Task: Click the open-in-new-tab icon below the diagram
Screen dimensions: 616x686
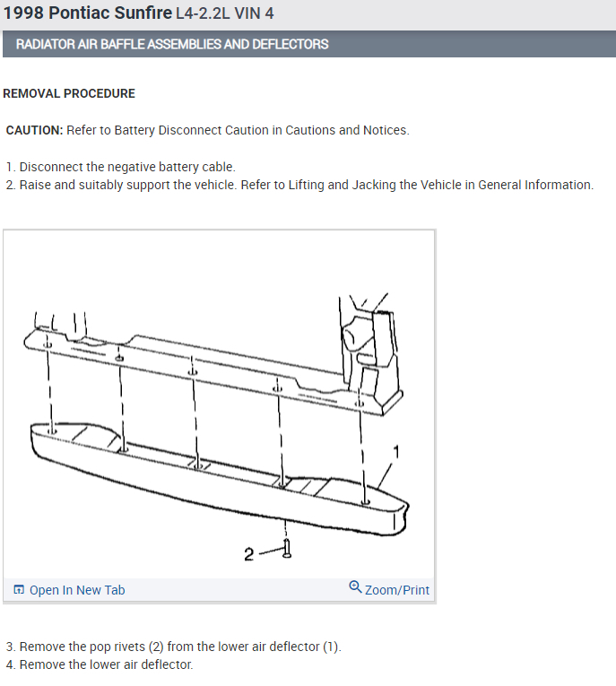Action: 19,589
